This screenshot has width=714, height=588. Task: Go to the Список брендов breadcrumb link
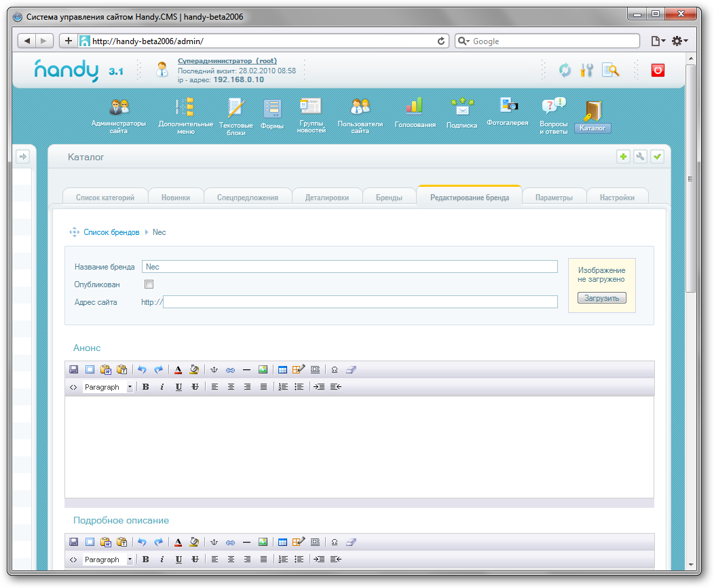coord(111,232)
